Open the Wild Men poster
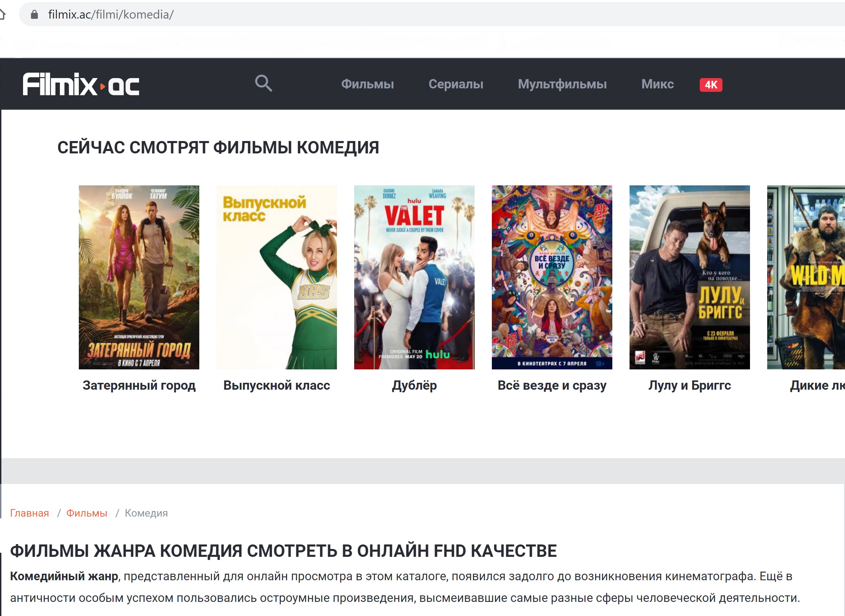845x616 pixels. click(x=806, y=277)
